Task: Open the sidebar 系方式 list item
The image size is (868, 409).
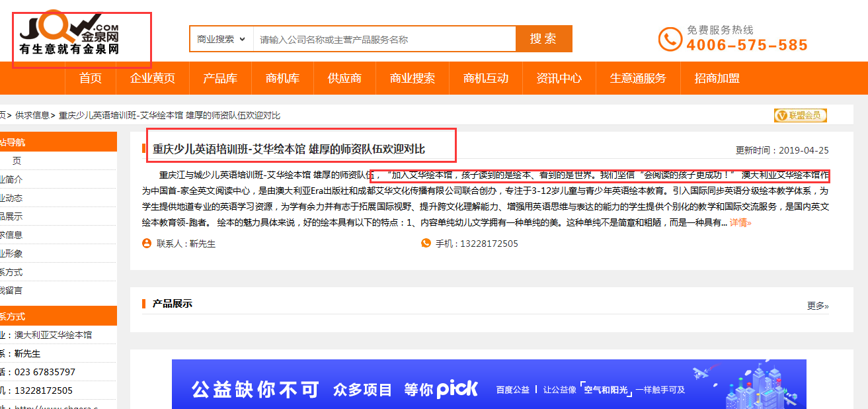Action: [x=11, y=272]
